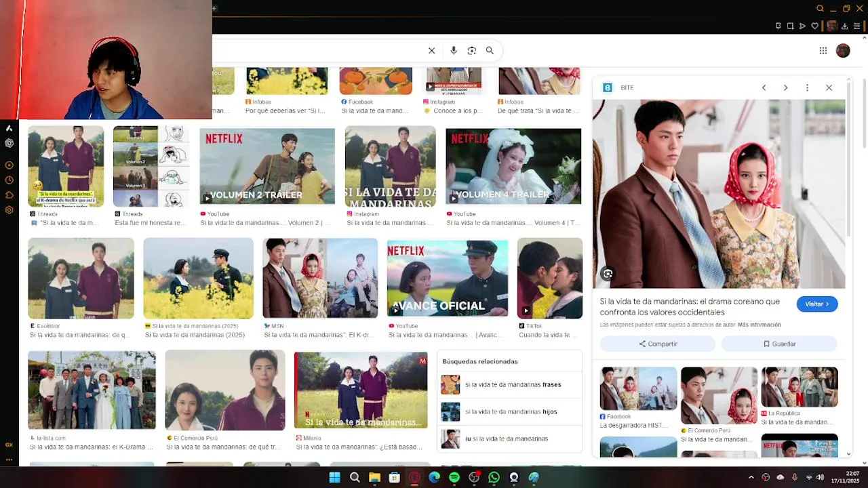
Task: Open the related Facebook image in the panel
Action: pos(638,388)
